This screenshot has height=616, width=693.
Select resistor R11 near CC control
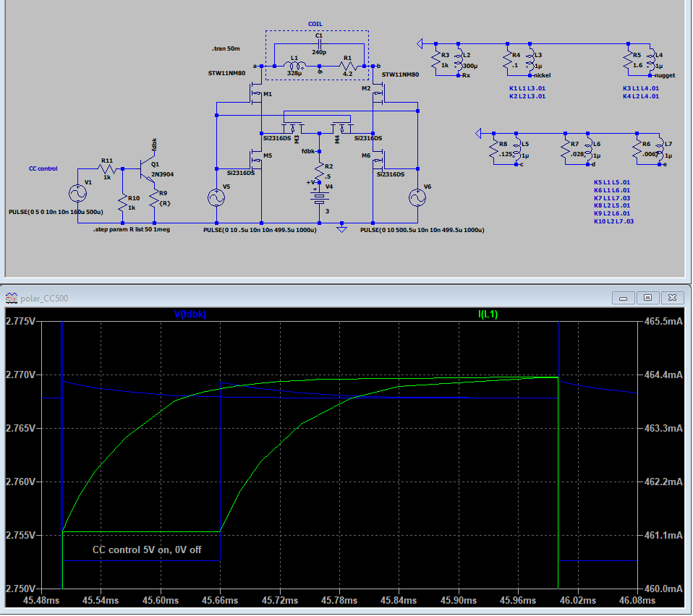click(x=108, y=168)
